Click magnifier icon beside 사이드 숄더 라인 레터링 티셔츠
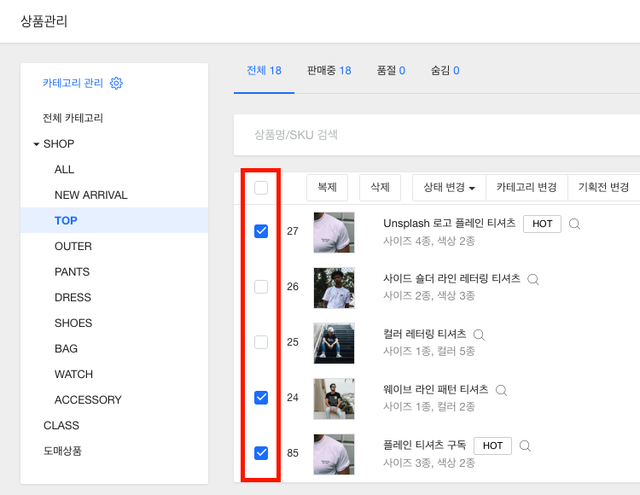 tap(533, 280)
